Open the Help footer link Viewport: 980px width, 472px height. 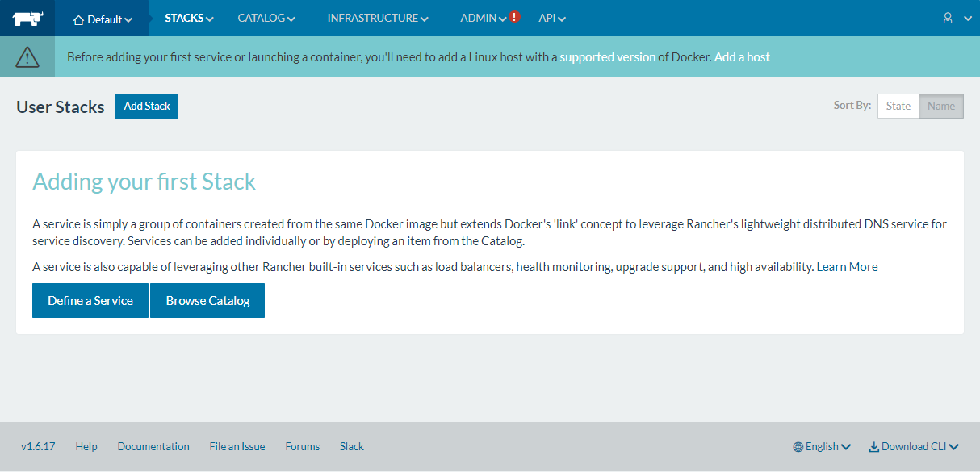point(86,446)
